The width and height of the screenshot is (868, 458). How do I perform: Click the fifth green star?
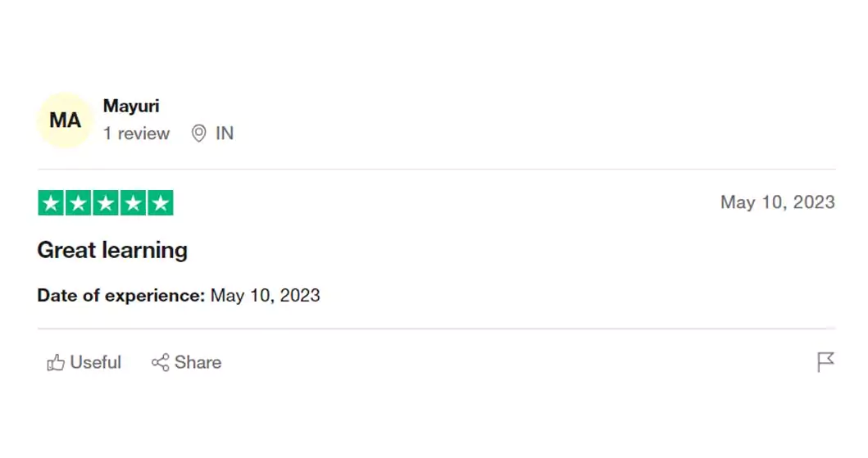click(x=160, y=203)
